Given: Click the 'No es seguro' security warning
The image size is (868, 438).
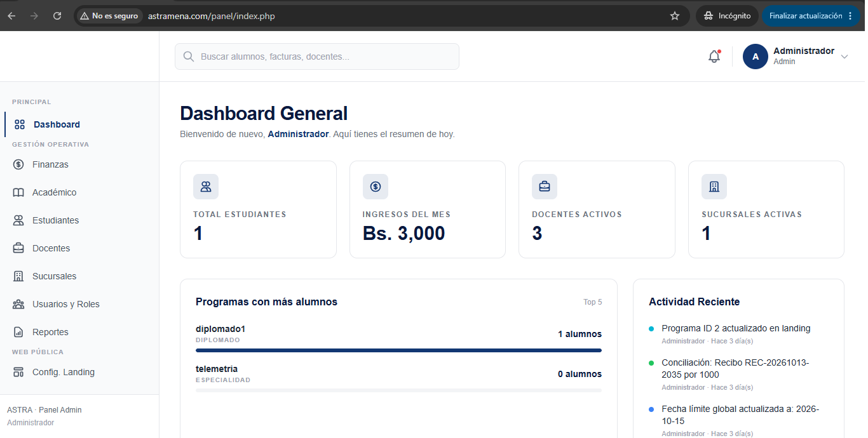Looking at the screenshot, I should [x=109, y=16].
